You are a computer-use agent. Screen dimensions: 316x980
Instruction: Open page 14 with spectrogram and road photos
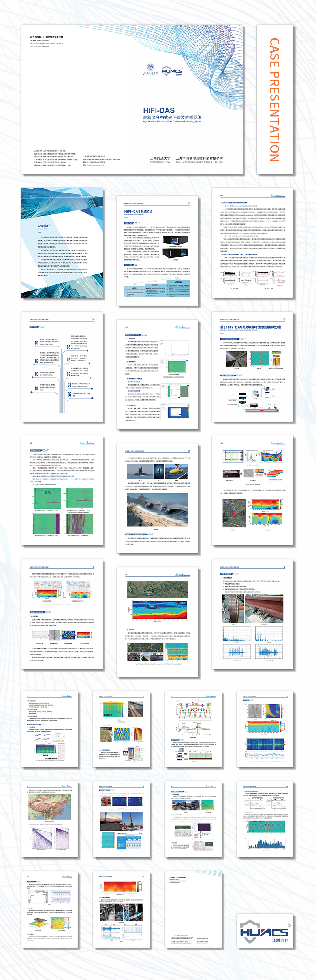(x=122, y=730)
